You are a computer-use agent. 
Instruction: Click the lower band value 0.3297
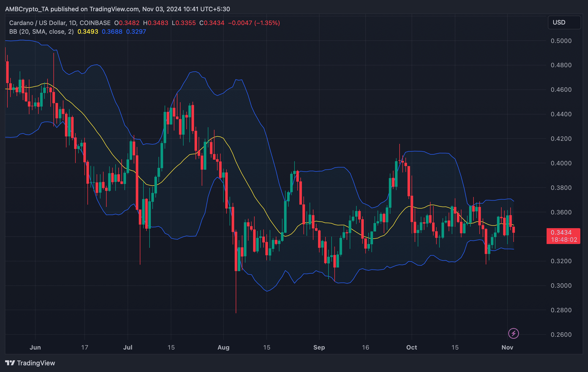(x=136, y=32)
